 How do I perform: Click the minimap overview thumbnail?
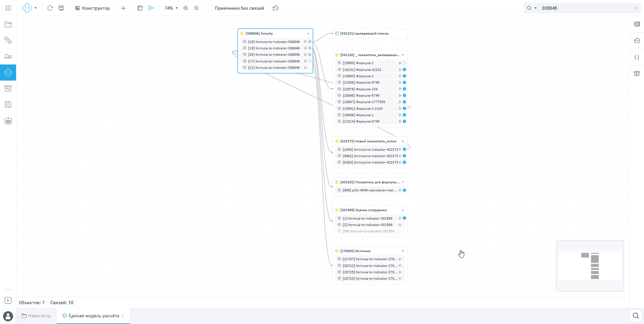(590, 266)
